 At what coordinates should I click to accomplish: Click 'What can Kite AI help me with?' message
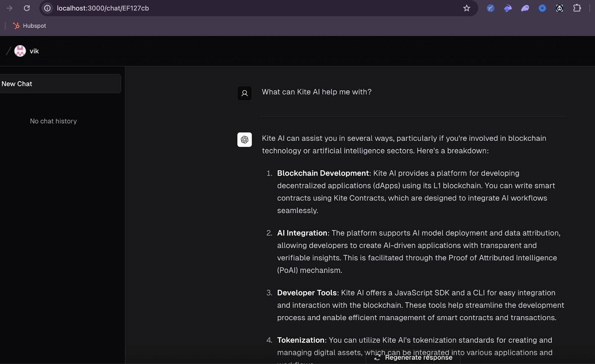point(316,92)
